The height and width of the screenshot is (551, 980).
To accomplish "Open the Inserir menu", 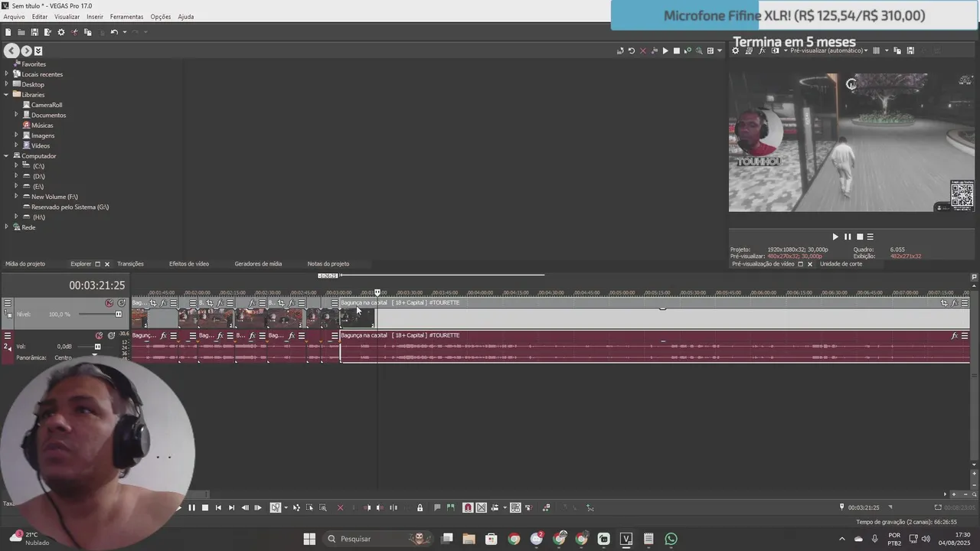I will [x=95, y=17].
